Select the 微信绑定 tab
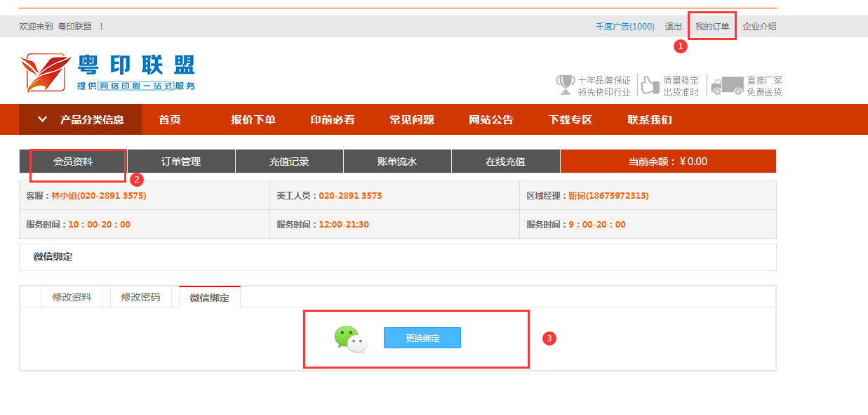 209,298
